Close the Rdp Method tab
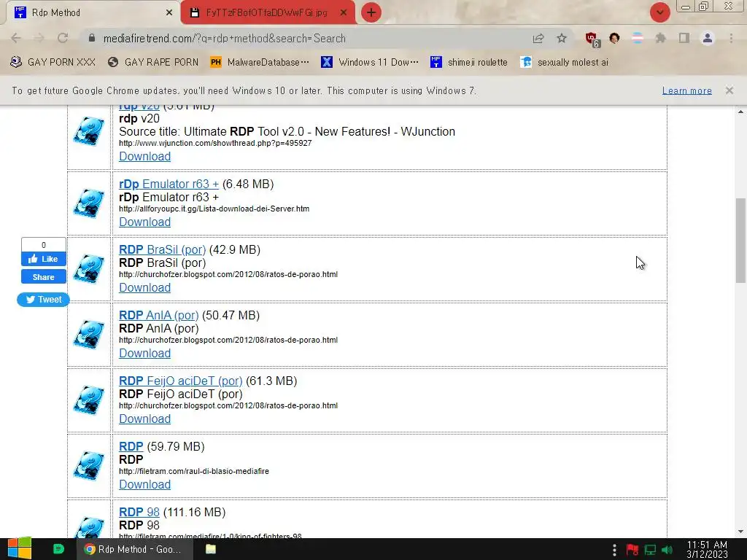 169,13
